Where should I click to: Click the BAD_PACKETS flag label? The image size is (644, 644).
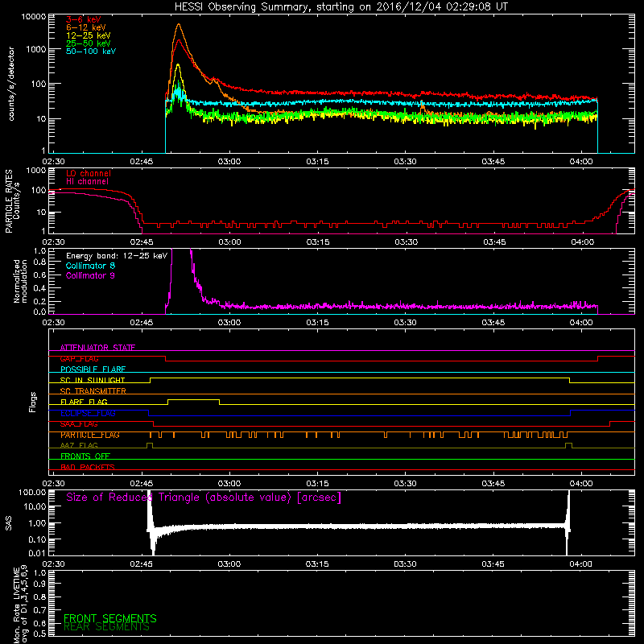(x=88, y=467)
